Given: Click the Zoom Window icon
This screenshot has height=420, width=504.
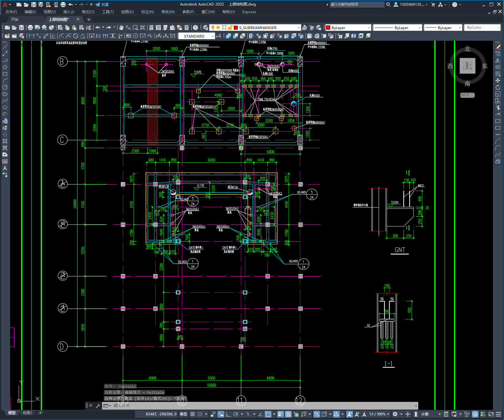Looking at the screenshot, I should [135, 28].
